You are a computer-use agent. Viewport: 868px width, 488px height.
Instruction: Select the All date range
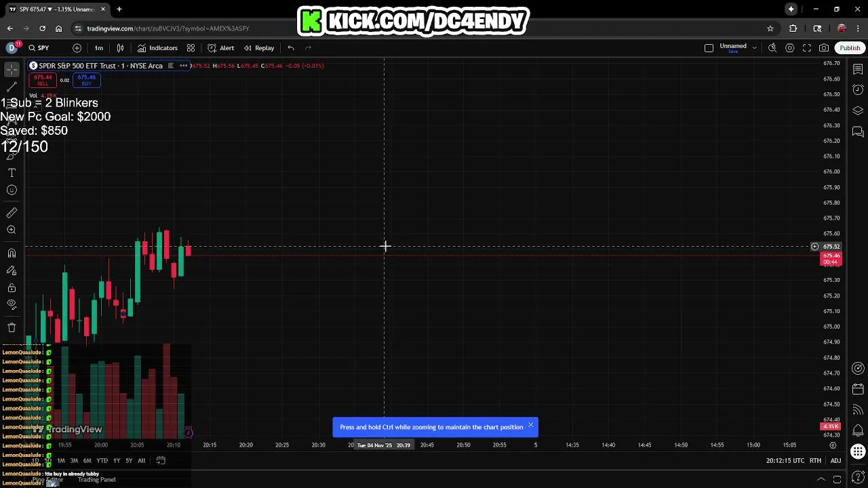[141, 461]
